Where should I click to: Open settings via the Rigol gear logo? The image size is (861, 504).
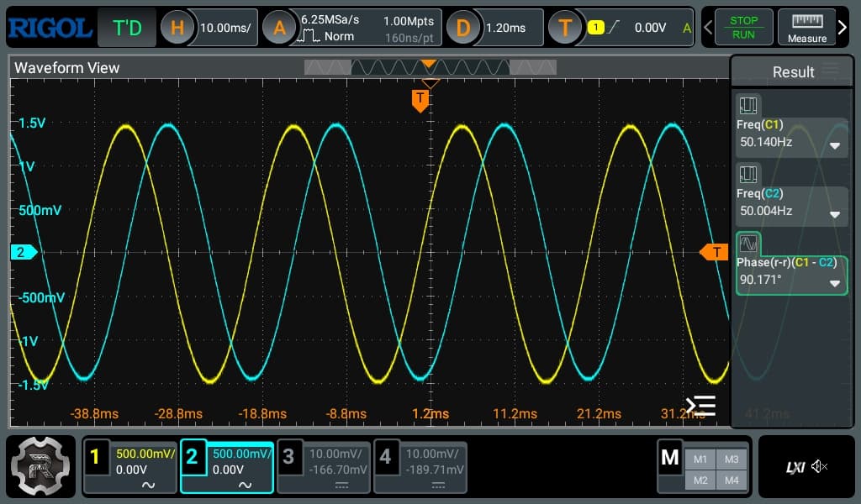pyautogui.click(x=40, y=465)
